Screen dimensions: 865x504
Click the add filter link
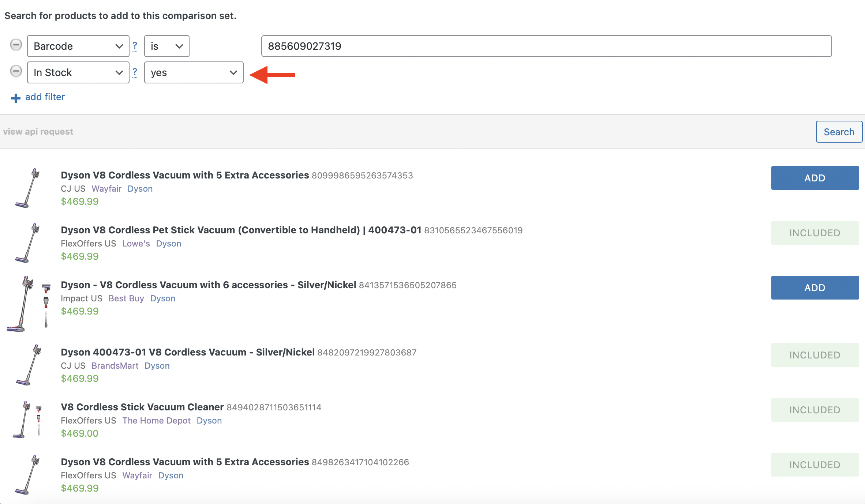[45, 97]
